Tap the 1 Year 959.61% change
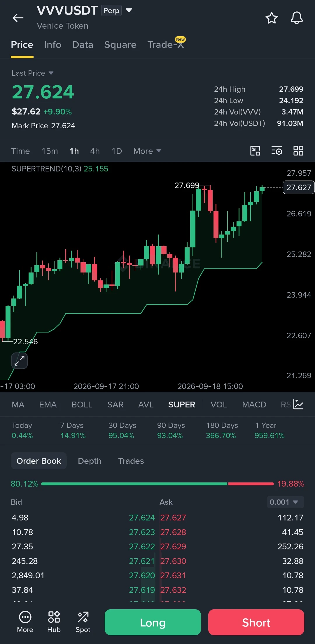The image size is (315, 644). tap(269, 431)
